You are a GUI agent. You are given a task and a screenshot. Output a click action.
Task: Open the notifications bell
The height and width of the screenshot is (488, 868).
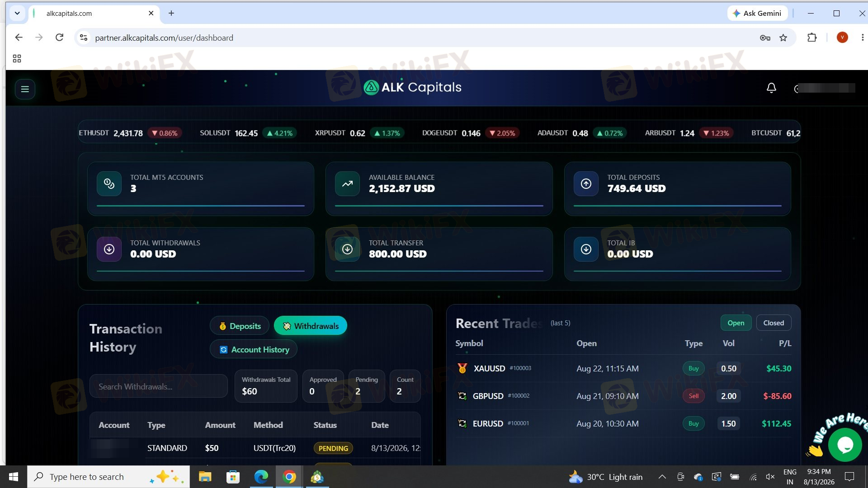click(771, 88)
